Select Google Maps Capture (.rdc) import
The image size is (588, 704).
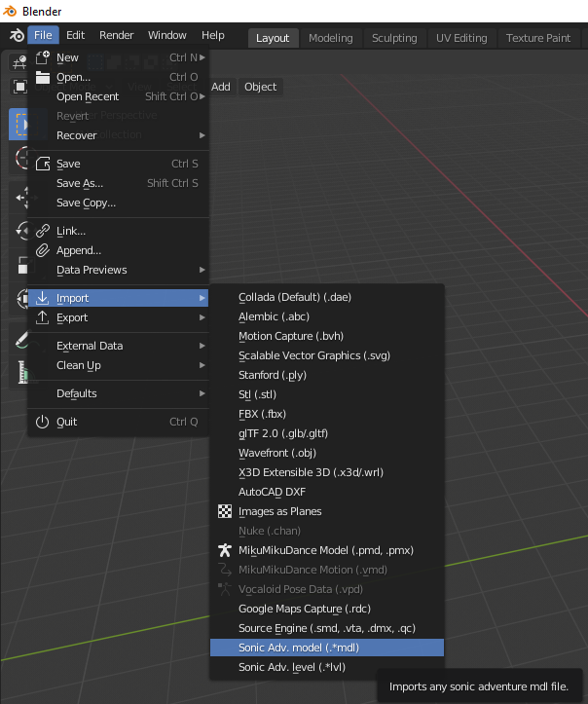327,609
